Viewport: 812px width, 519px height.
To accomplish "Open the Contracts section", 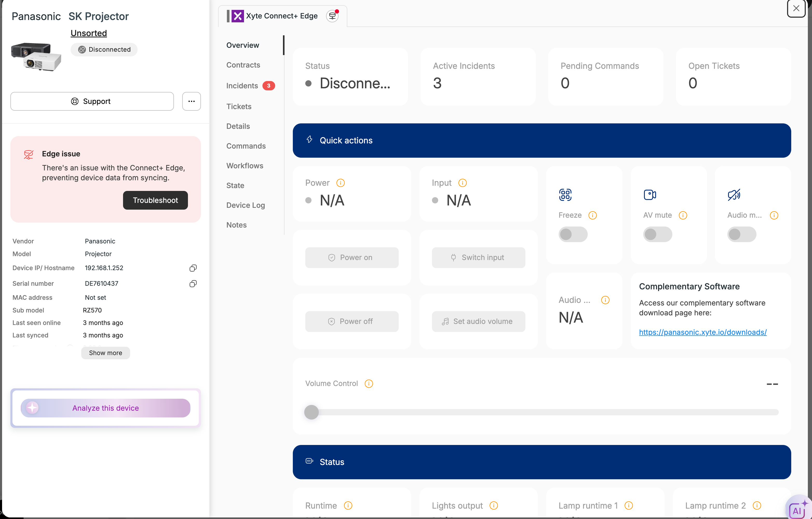I will click(x=243, y=65).
